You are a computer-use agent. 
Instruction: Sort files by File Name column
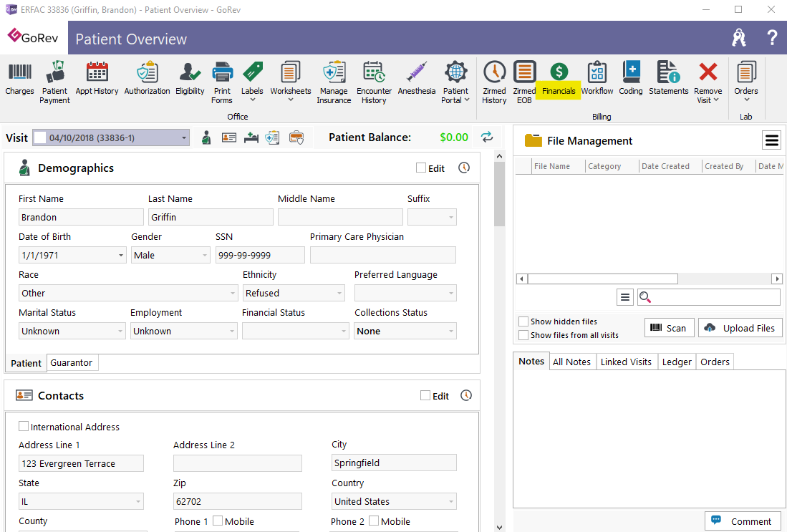(x=558, y=166)
